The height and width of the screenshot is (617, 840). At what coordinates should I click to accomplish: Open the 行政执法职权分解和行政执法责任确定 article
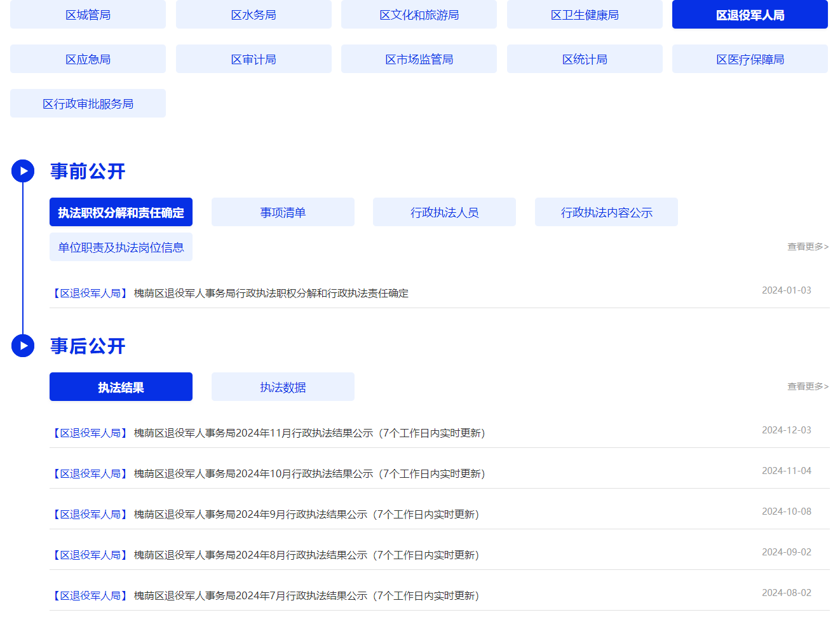pyautogui.click(x=271, y=293)
